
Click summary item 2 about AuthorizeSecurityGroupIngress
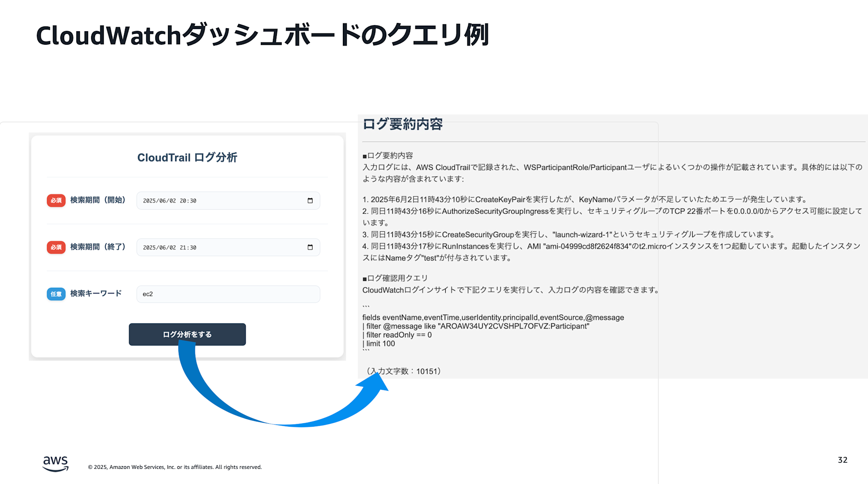point(612,217)
